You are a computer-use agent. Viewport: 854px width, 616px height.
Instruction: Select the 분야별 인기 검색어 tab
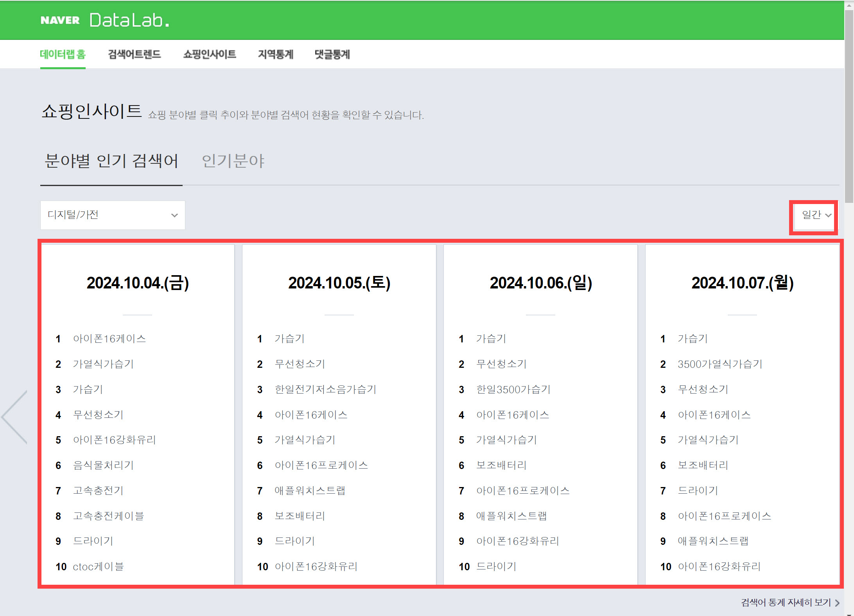tap(111, 161)
